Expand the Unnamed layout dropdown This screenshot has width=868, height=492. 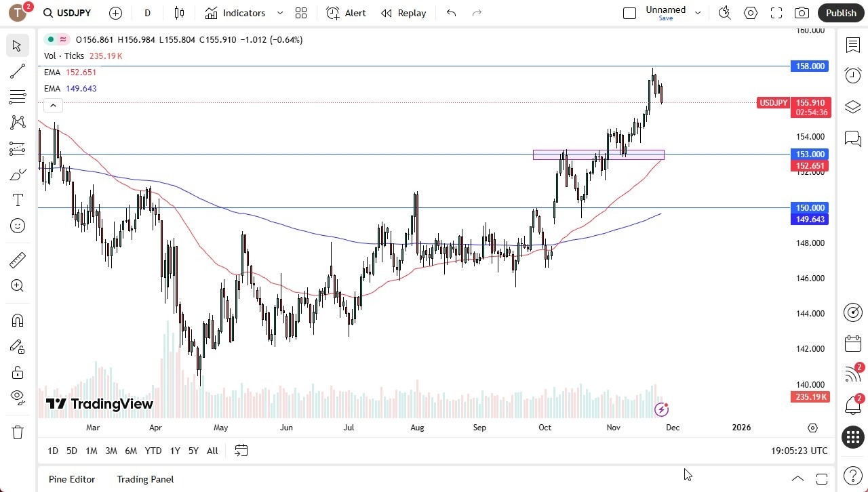(x=698, y=11)
